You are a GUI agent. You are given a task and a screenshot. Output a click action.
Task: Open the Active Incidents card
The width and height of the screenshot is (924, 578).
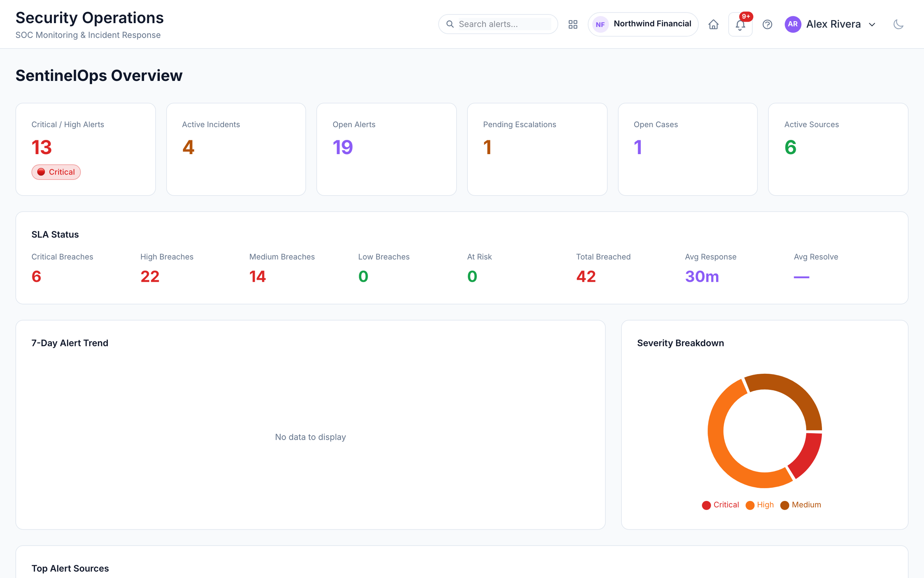tap(236, 149)
